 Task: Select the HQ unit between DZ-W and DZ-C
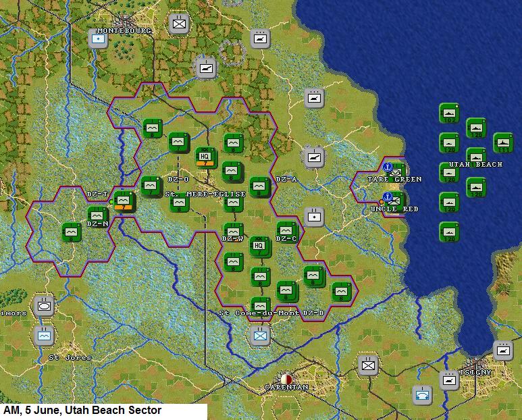click(x=260, y=246)
